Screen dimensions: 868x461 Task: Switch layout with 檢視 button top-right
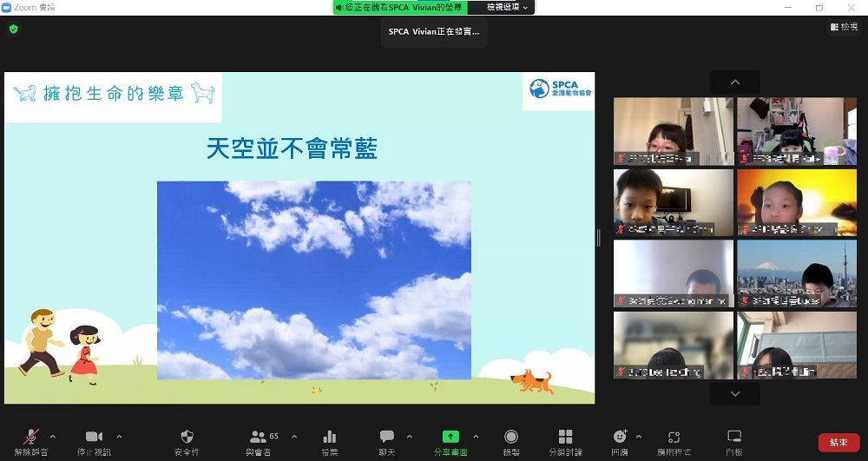843,28
